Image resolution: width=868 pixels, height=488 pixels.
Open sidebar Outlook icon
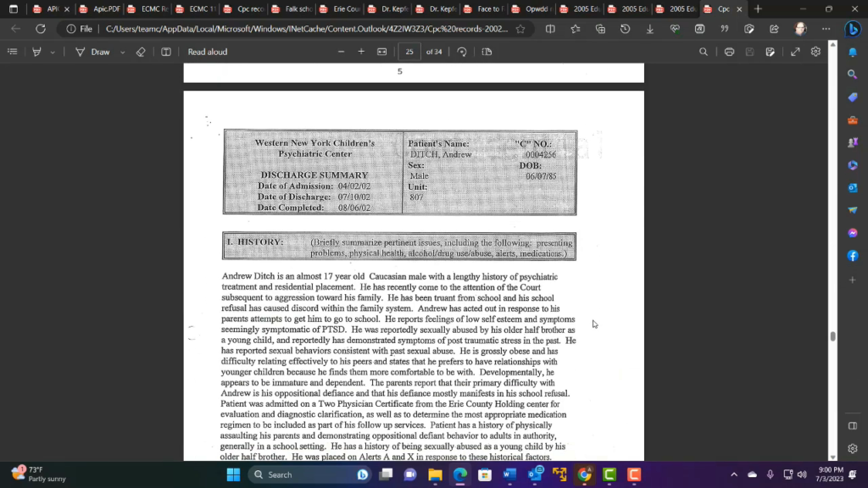[853, 188]
